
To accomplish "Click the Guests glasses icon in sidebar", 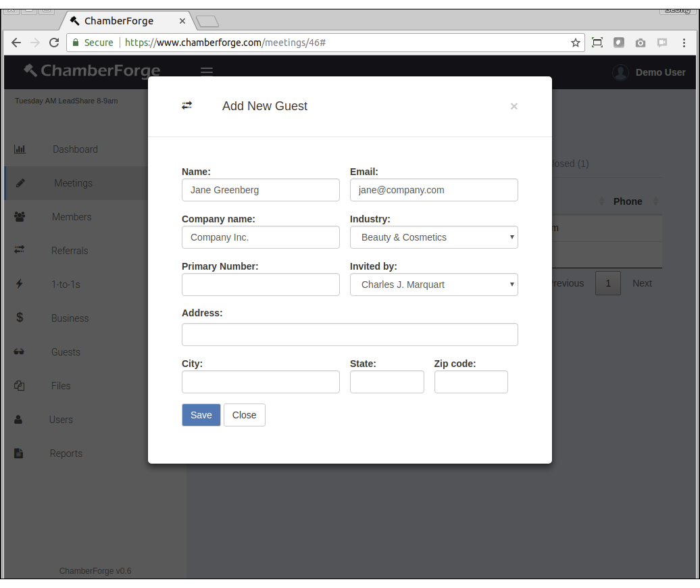I will 20,351.
